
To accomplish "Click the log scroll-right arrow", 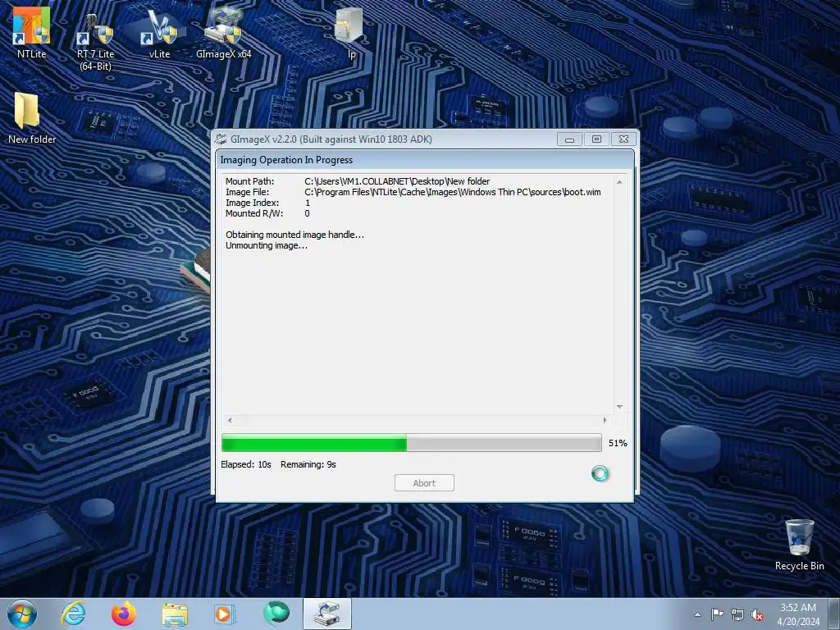I will click(605, 421).
